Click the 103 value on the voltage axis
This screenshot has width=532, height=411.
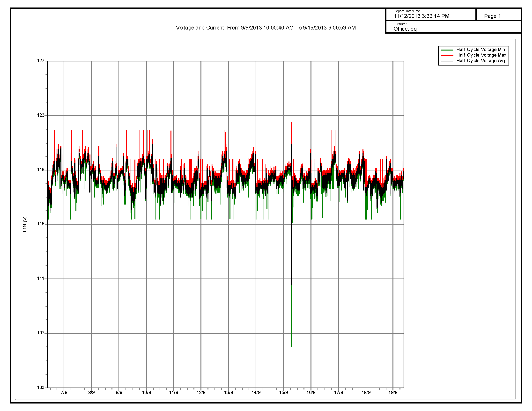[41, 387]
